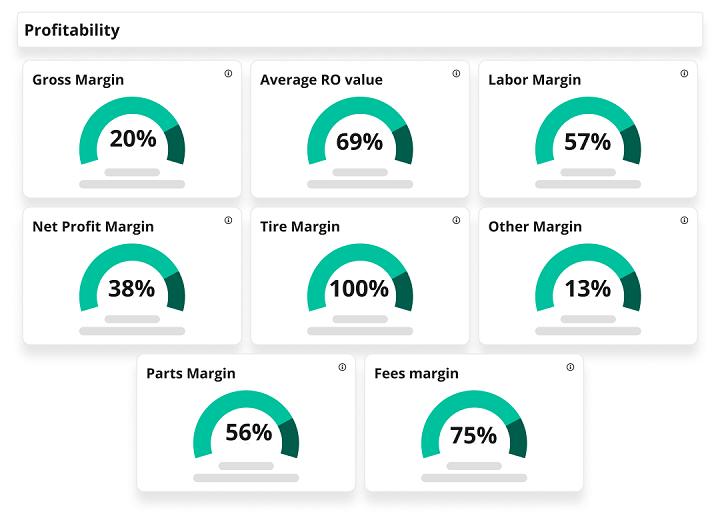Click the Parts Margin info icon
Screen dimensions: 720x516
[x=342, y=367]
